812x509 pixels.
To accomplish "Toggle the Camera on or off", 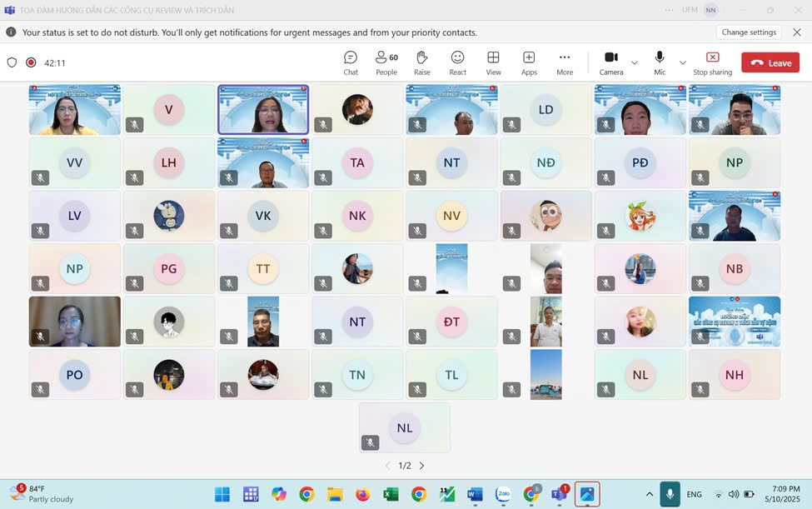I will [610, 62].
